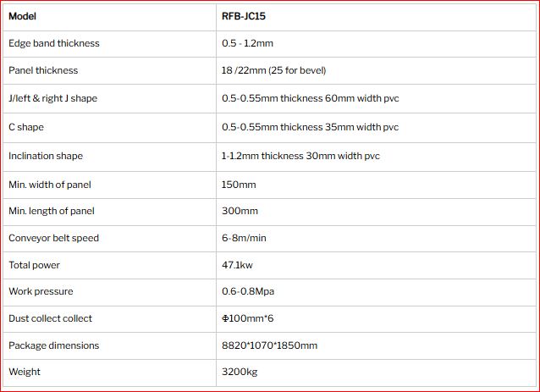
Task: Click the Conveyor belt speed label
Action: click(53, 238)
